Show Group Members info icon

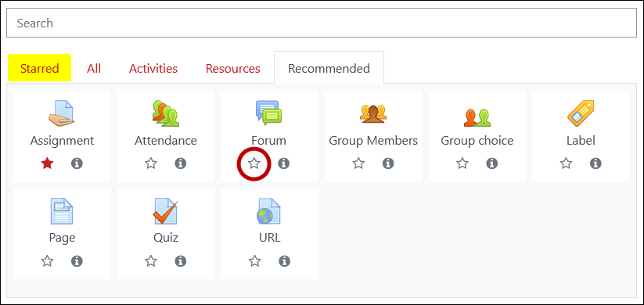pos(388,163)
